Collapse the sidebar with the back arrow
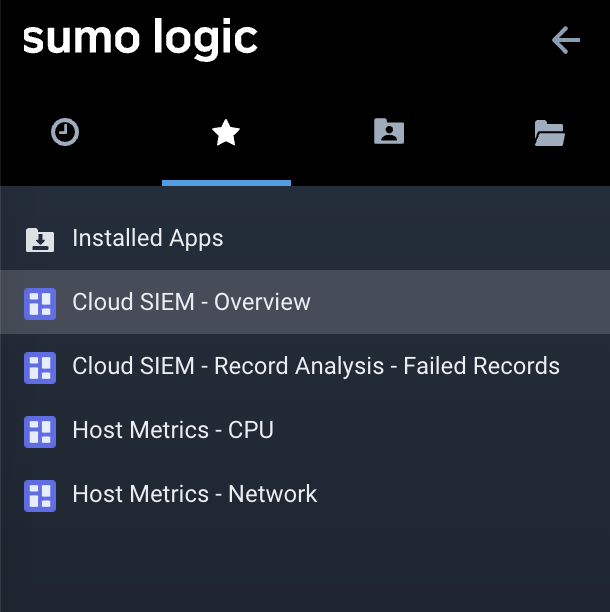This screenshot has height=612, width=610. [566, 40]
